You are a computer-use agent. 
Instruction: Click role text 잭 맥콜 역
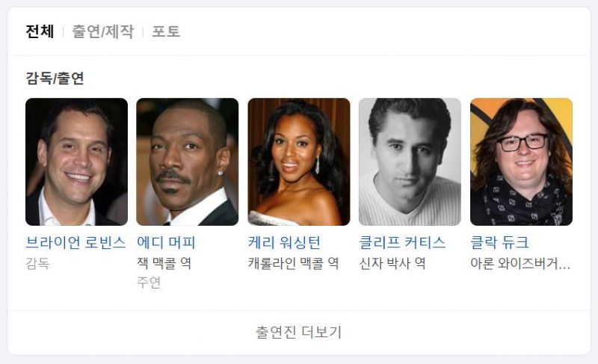pos(164,263)
